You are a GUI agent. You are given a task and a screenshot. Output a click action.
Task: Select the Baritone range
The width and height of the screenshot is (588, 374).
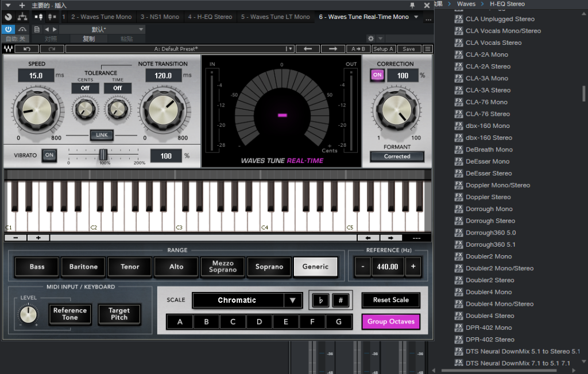(83, 267)
